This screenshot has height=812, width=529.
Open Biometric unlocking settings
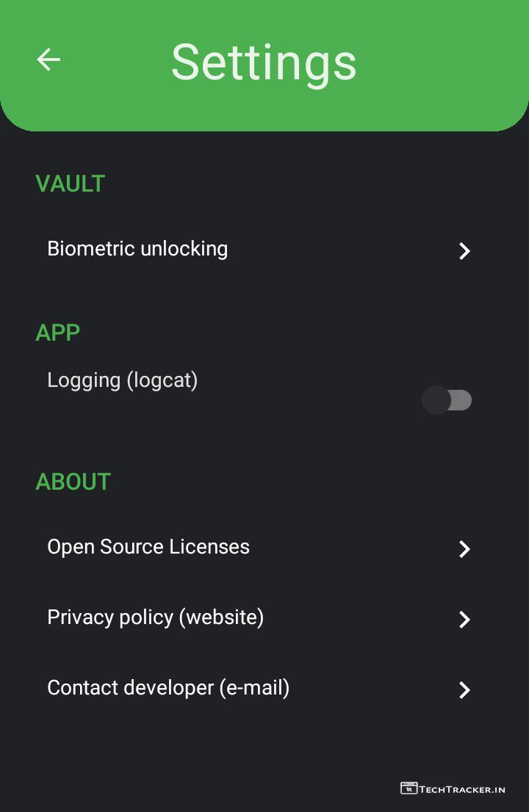pos(137,249)
